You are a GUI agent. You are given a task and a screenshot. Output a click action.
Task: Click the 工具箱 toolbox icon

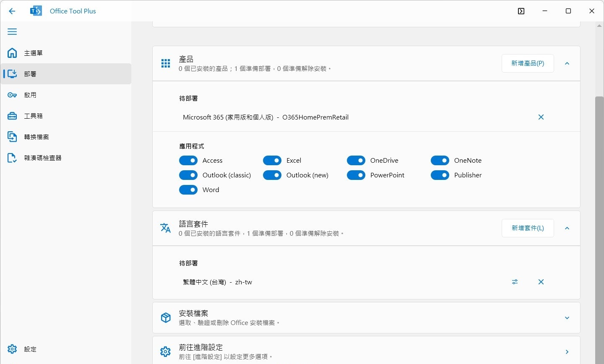coord(12,116)
